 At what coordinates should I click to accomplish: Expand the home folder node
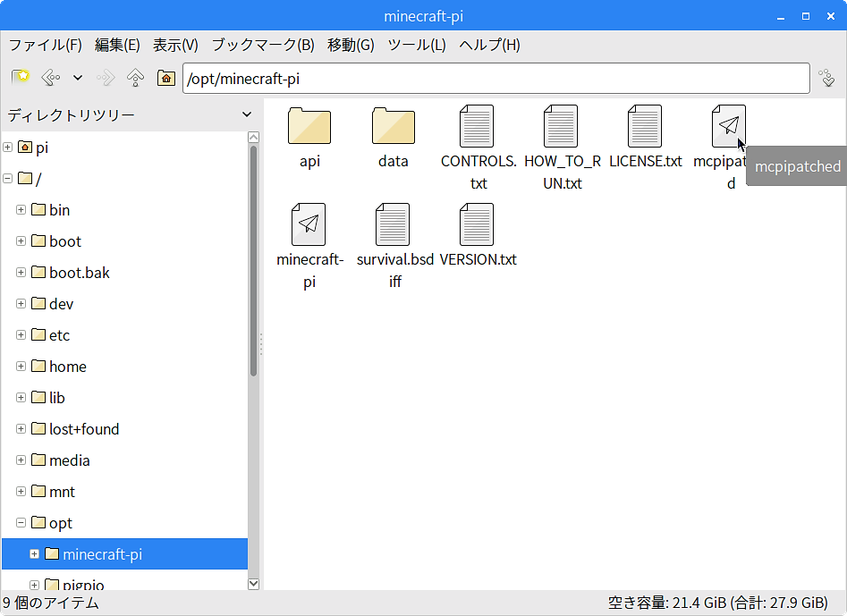click(x=21, y=366)
